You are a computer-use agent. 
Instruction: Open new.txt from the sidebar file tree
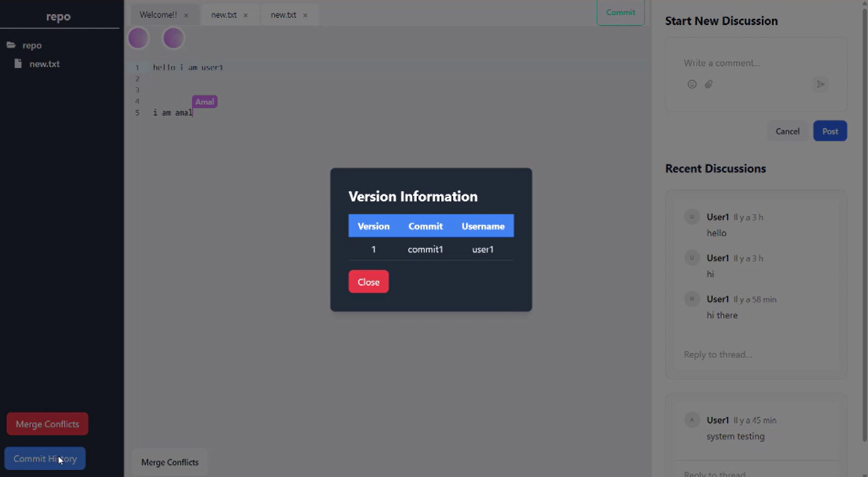pyautogui.click(x=44, y=64)
